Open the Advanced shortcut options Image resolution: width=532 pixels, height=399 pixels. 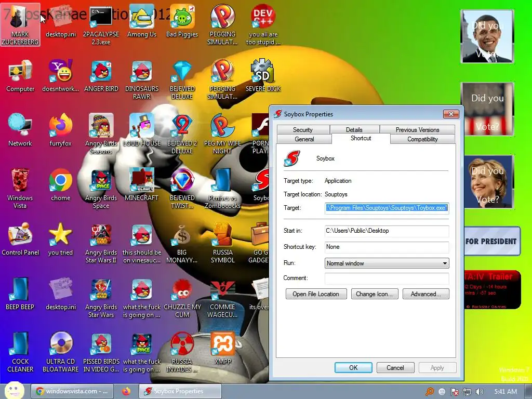click(x=426, y=294)
